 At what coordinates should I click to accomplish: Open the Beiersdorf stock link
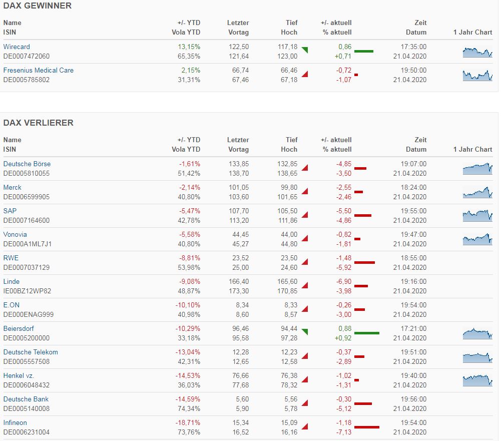click(x=19, y=328)
